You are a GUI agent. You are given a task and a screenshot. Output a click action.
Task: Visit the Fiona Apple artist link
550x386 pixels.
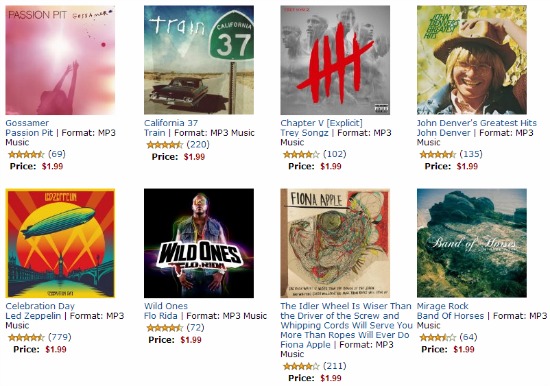tap(305, 345)
